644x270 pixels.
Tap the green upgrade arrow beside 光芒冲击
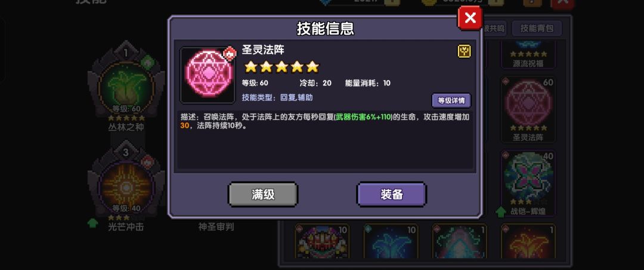pos(93,223)
